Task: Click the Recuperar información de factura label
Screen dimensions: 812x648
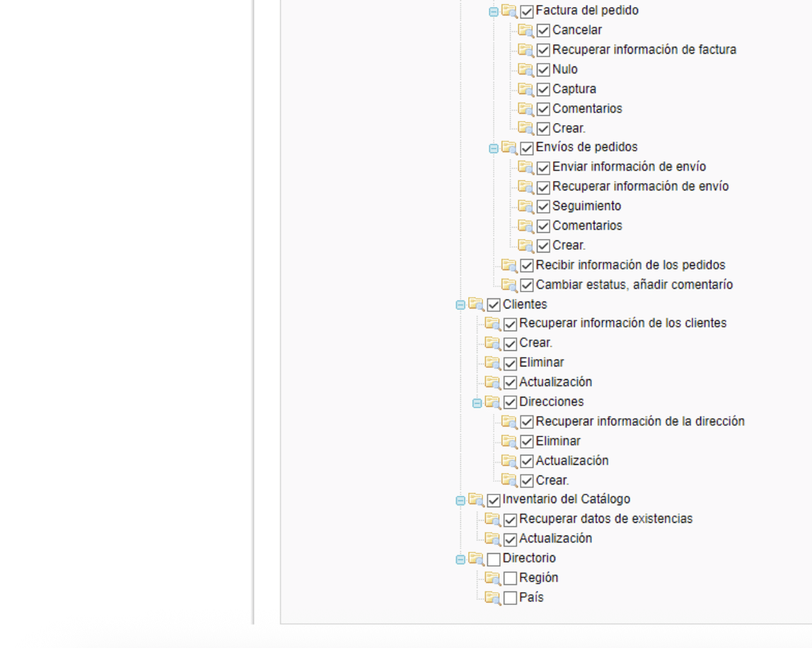Action: click(644, 50)
